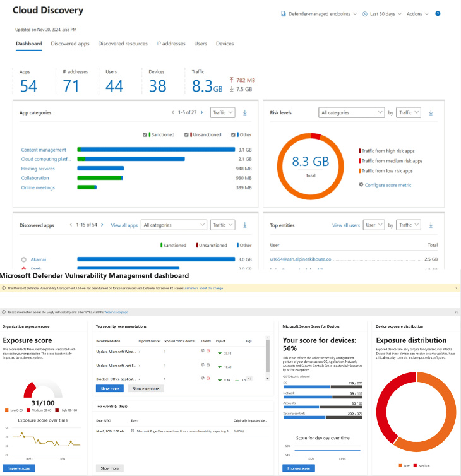
Task: Switch to the Discovered apps tab
Action: pos(70,44)
